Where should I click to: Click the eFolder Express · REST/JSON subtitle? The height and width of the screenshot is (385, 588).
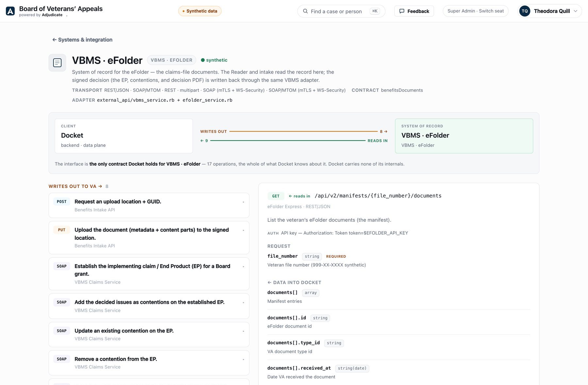coord(299,207)
